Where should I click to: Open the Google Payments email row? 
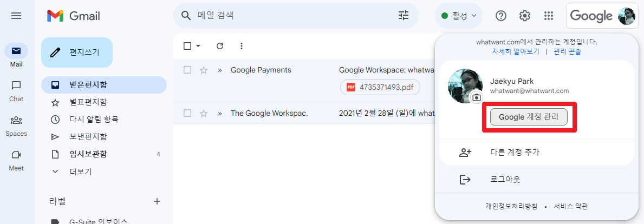pos(304,81)
